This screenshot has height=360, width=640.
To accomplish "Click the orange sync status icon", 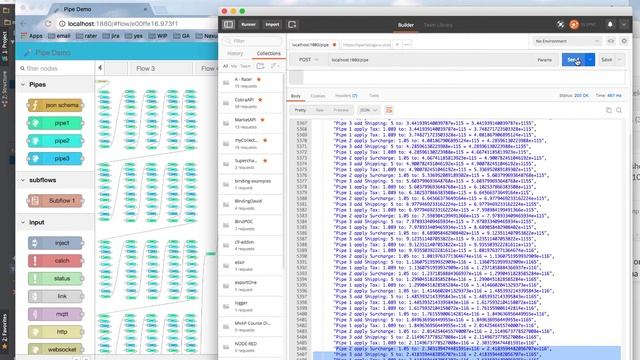I will (574, 25).
